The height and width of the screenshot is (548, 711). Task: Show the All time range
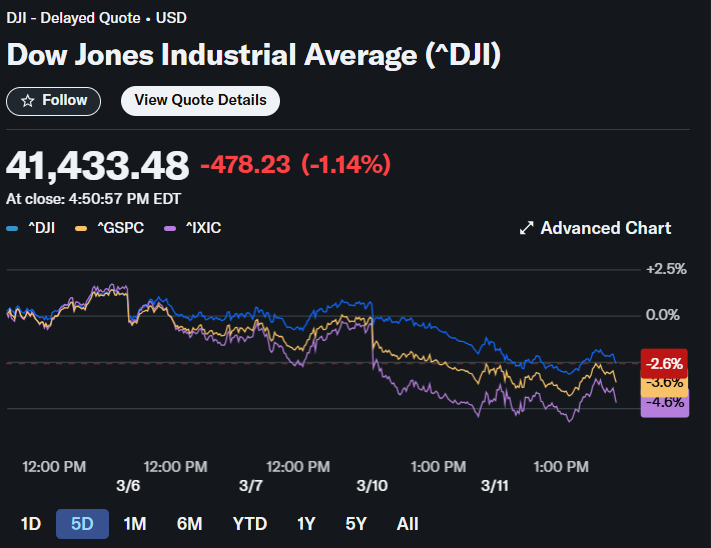(407, 523)
